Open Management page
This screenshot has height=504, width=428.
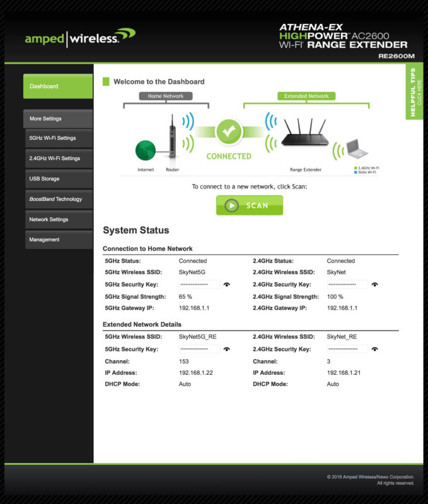[x=59, y=240]
